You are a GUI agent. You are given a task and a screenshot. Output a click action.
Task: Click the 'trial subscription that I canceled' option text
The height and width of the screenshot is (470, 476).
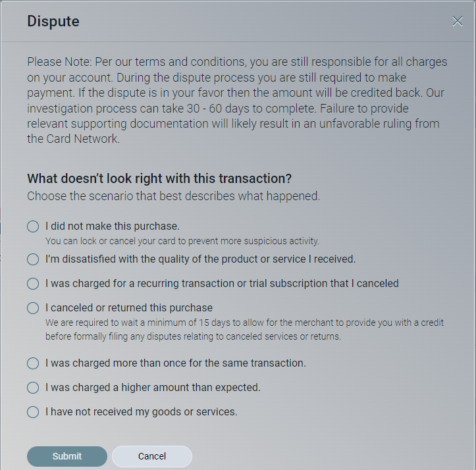(x=222, y=284)
